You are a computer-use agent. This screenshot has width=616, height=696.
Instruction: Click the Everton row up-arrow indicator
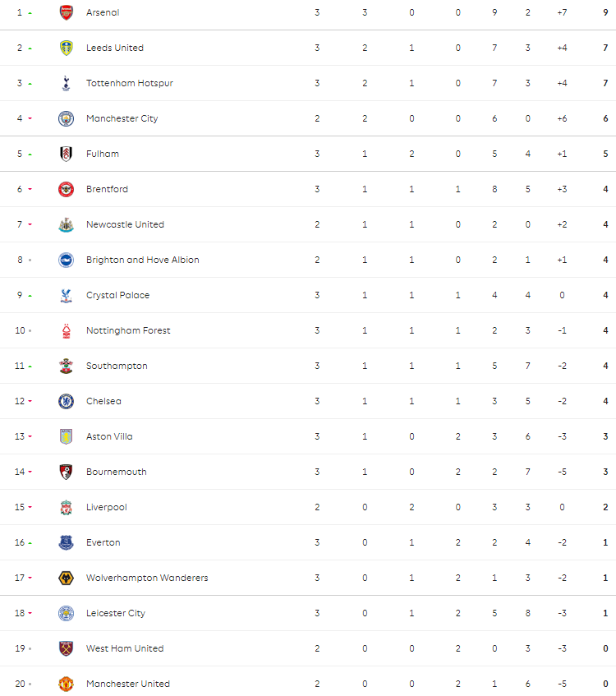pyautogui.click(x=30, y=543)
